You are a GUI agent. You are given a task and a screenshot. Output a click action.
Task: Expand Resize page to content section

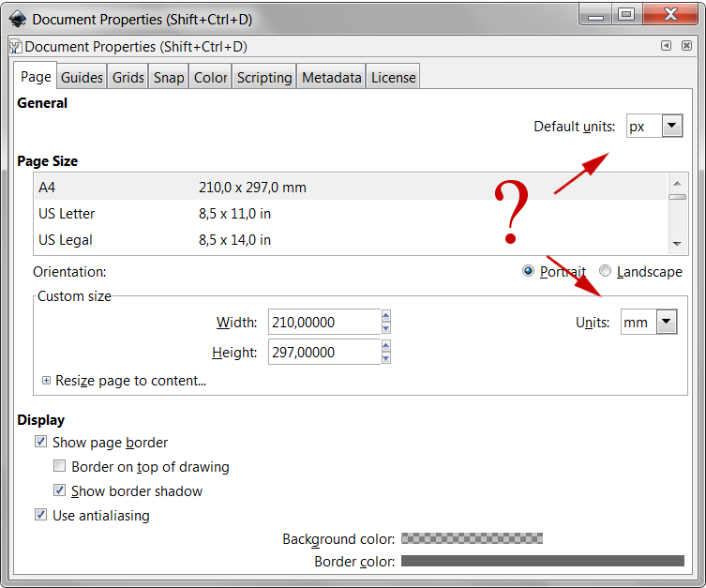click(x=47, y=381)
